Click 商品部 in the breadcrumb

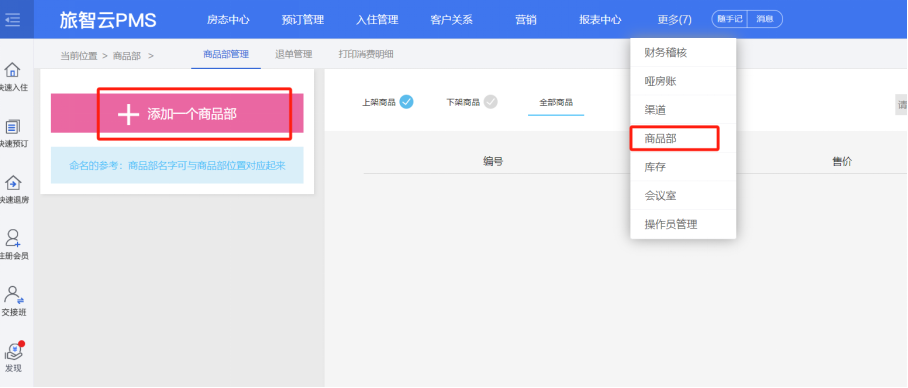(x=127, y=56)
